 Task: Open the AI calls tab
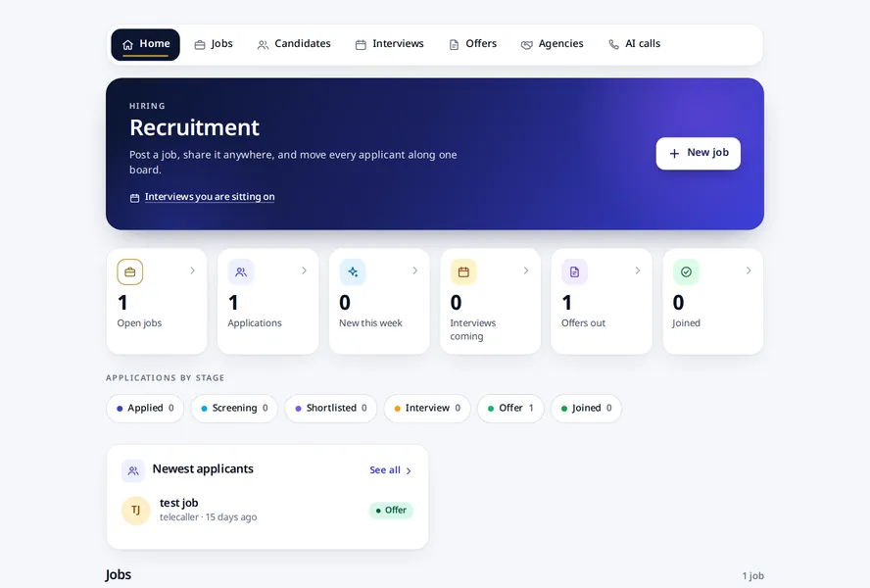(635, 44)
